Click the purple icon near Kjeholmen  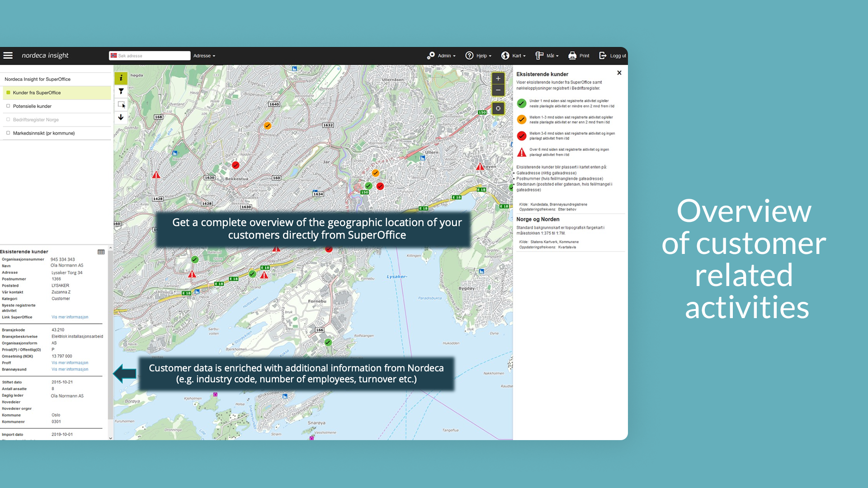pyautogui.click(x=215, y=394)
